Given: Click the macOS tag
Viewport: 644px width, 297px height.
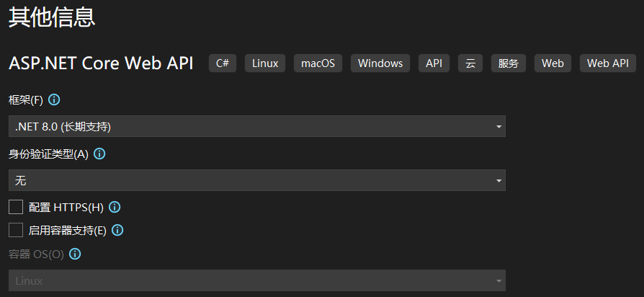Looking at the screenshot, I should [x=318, y=63].
